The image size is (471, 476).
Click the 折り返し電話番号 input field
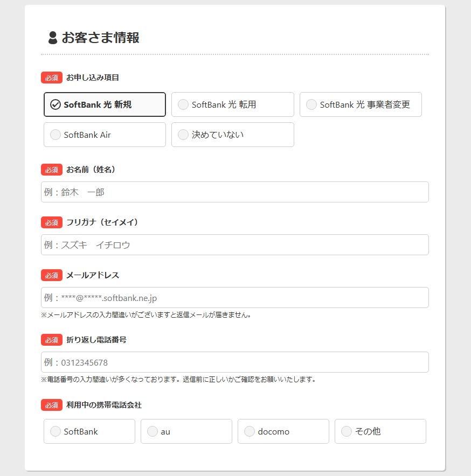point(235,362)
